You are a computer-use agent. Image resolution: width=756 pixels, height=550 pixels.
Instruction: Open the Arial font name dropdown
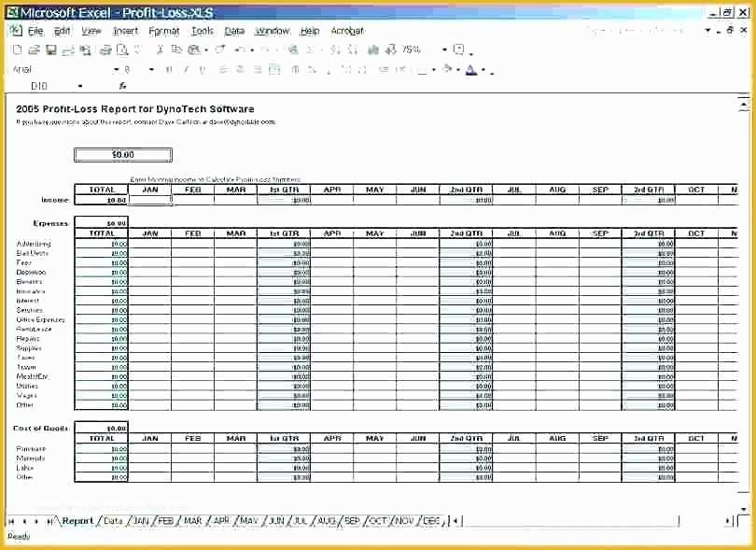[116, 70]
